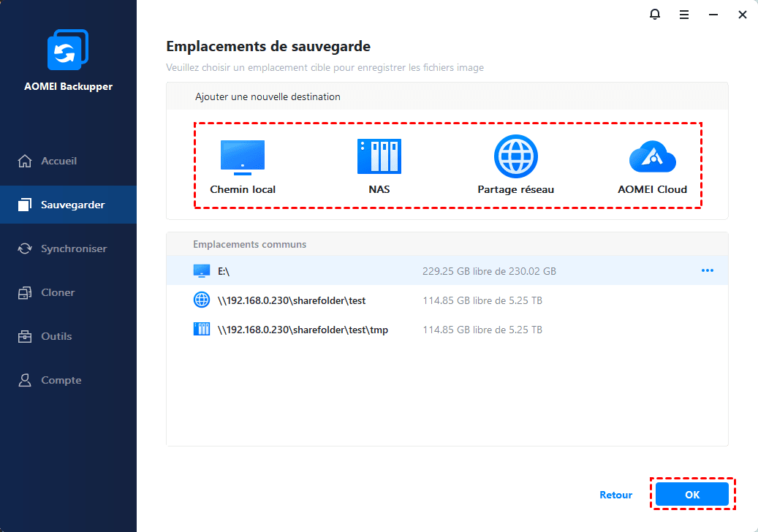Click the Synchroniser sync icon
Screen dimensions: 758x532
click(25, 248)
